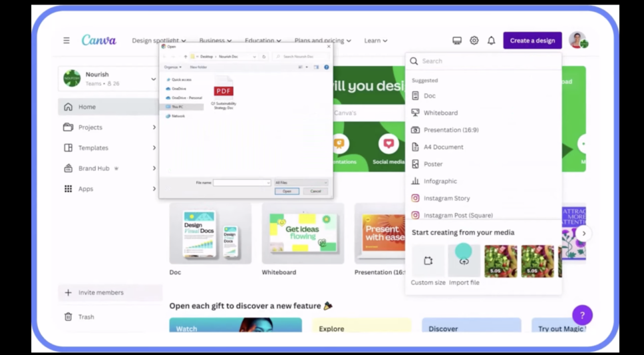This screenshot has height=355, width=644.
Task: Open the Business menu
Action: coord(215,41)
